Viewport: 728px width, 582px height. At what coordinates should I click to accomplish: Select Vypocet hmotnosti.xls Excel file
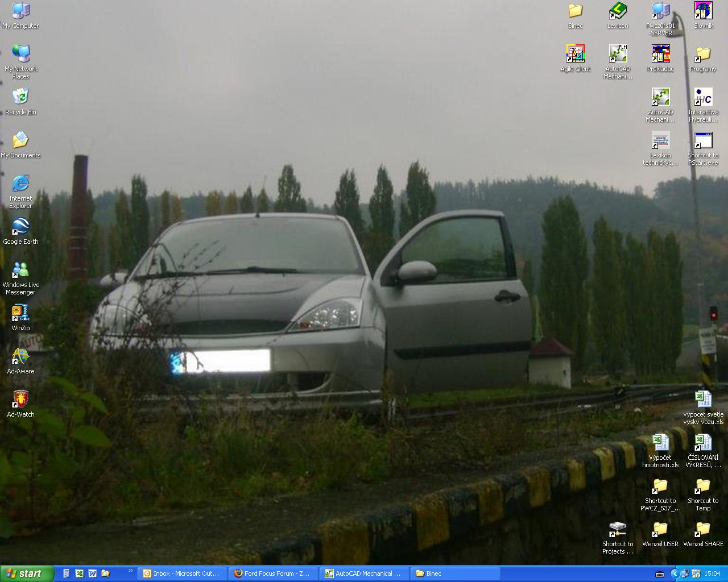660,443
